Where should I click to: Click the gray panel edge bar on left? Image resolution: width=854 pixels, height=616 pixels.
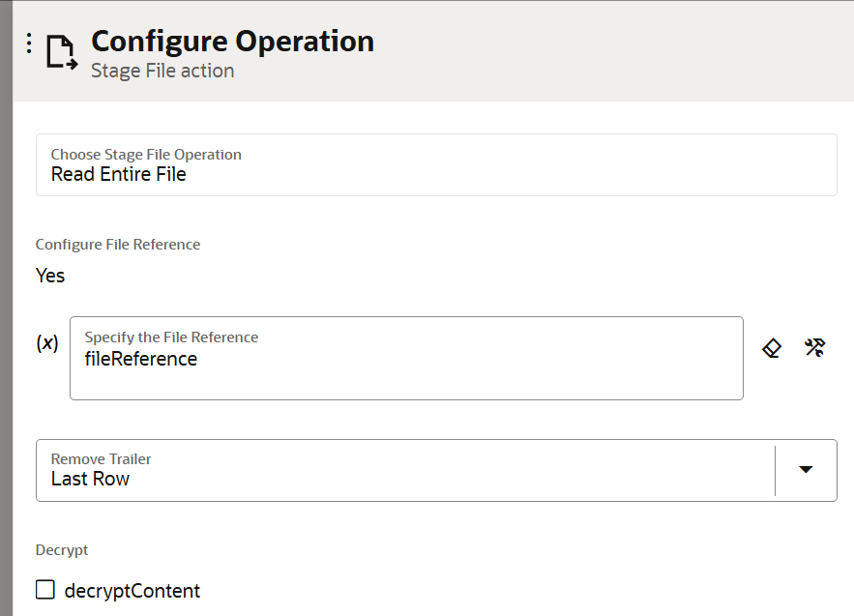pyautogui.click(x=6, y=308)
